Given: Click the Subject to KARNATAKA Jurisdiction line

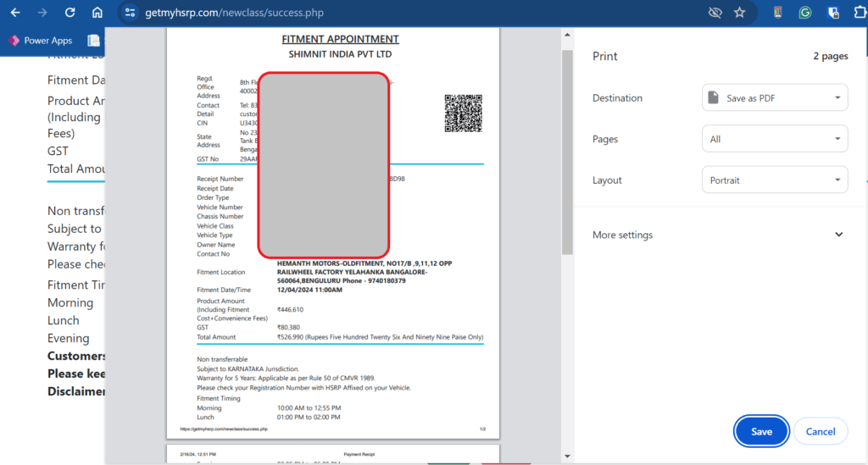Looking at the screenshot, I should pyautogui.click(x=248, y=368).
